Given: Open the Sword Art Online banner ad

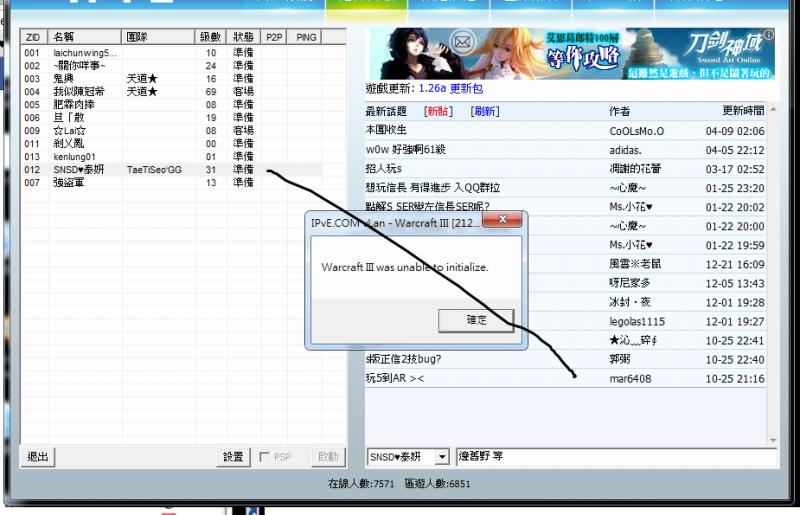Looking at the screenshot, I should [x=572, y=54].
